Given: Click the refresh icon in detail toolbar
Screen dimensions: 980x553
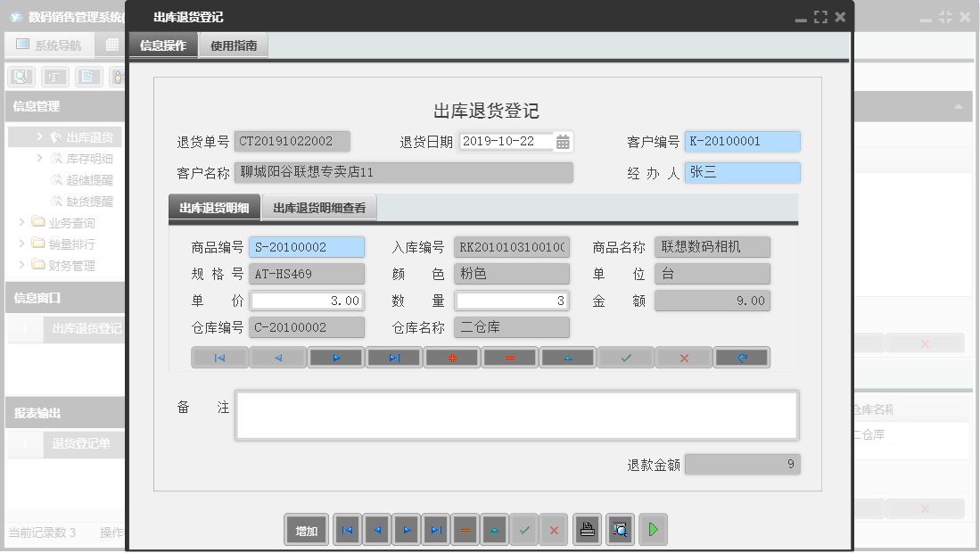Looking at the screenshot, I should tap(741, 357).
